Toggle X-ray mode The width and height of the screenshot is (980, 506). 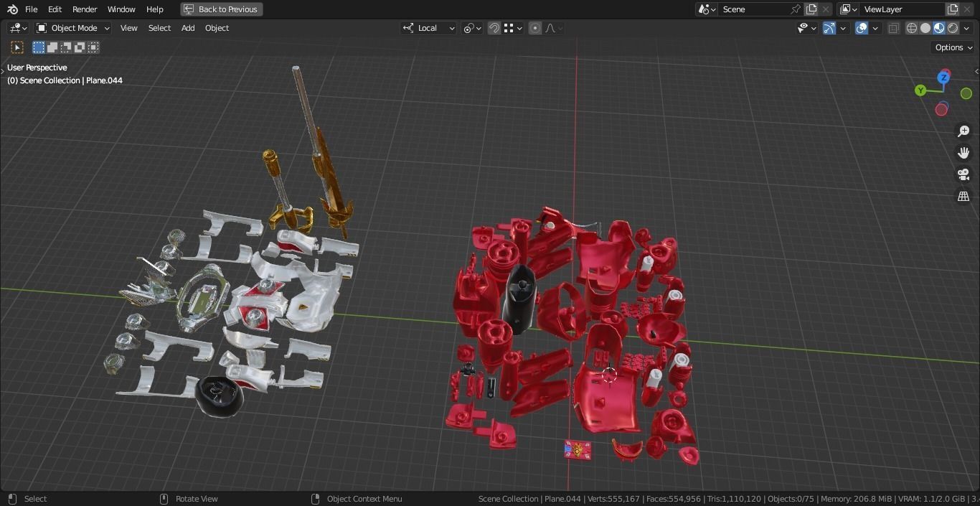click(x=894, y=28)
